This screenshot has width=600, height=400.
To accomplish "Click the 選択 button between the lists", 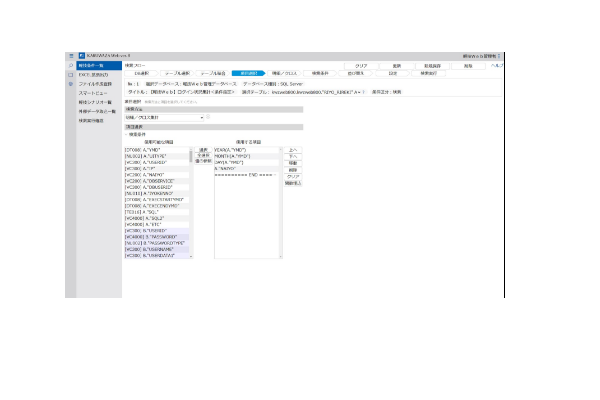I will 202,148.
